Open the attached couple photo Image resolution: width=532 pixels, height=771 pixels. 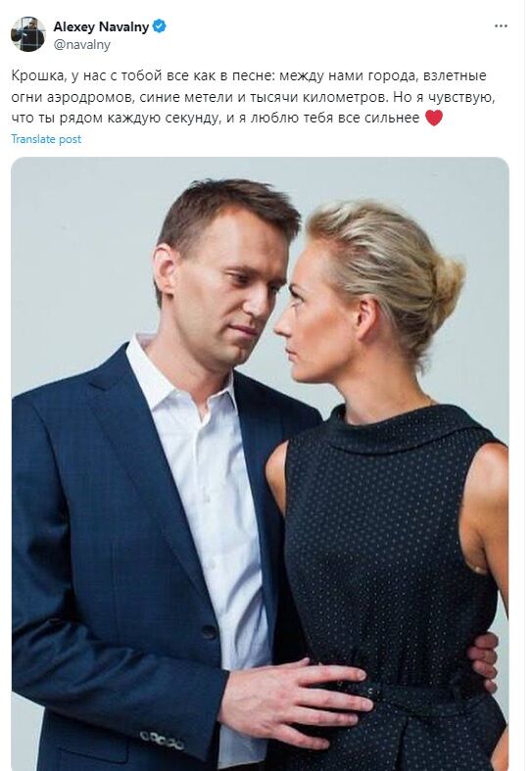260,463
